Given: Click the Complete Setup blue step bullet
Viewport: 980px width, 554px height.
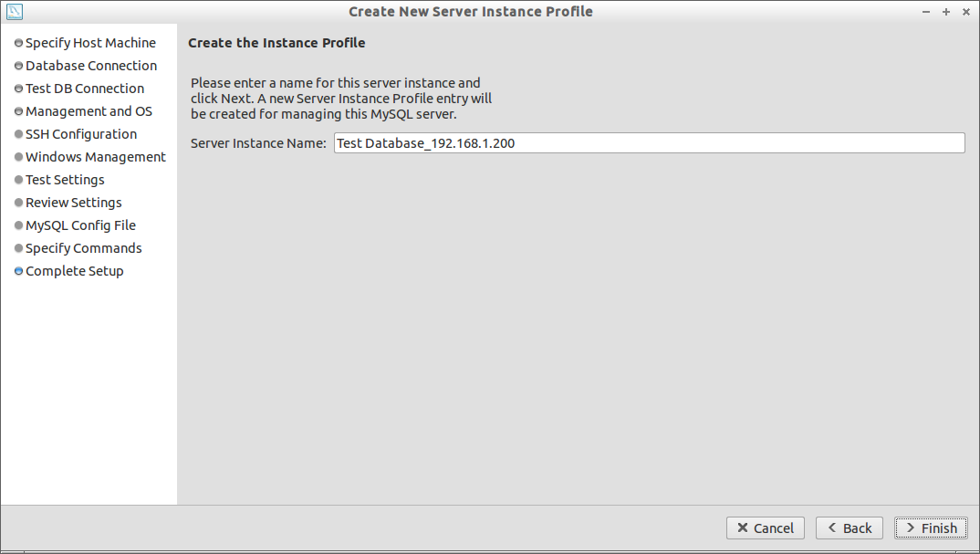Looking at the screenshot, I should pyautogui.click(x=19, y=271).
